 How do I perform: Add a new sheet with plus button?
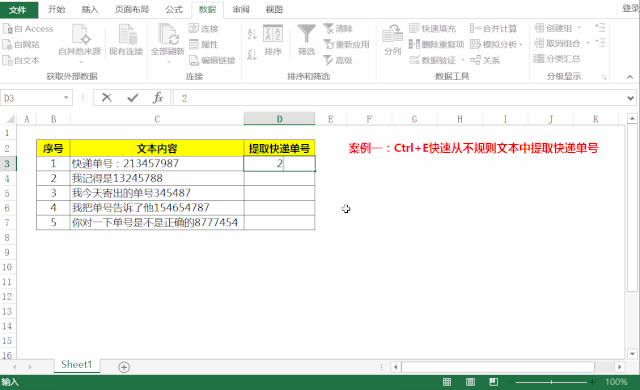tap(124, 367)
